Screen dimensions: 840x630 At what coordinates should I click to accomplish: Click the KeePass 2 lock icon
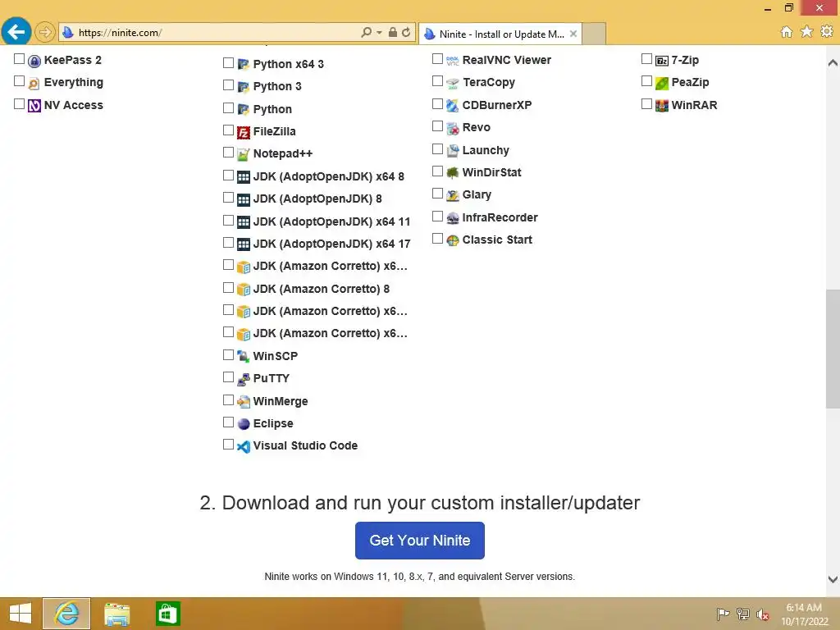pos(34,61)
